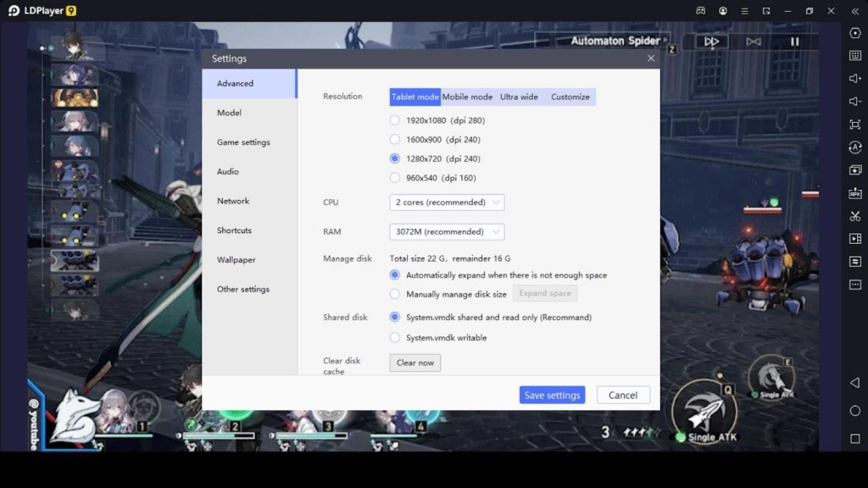The width and height of the screenshot is (868, 488).
Task: Decrease volume with the speaker minus icon
Action: [x=854, y=102]
